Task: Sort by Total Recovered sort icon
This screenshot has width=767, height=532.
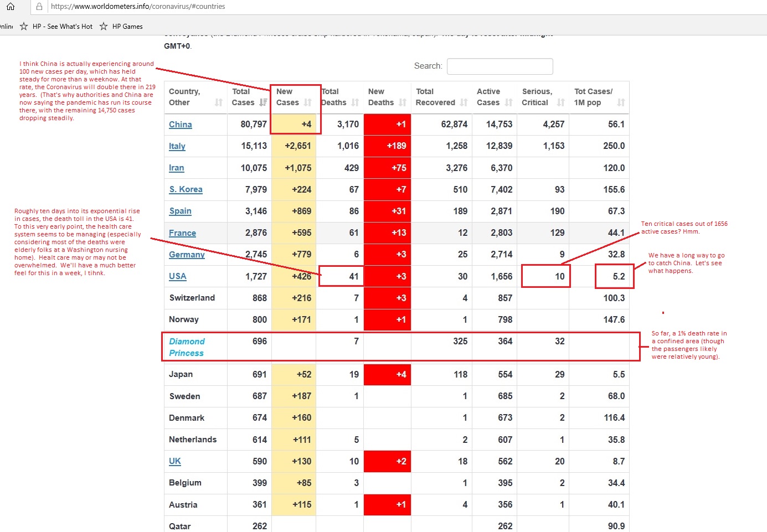Action: pyautogui.click(x=464, y=102)
